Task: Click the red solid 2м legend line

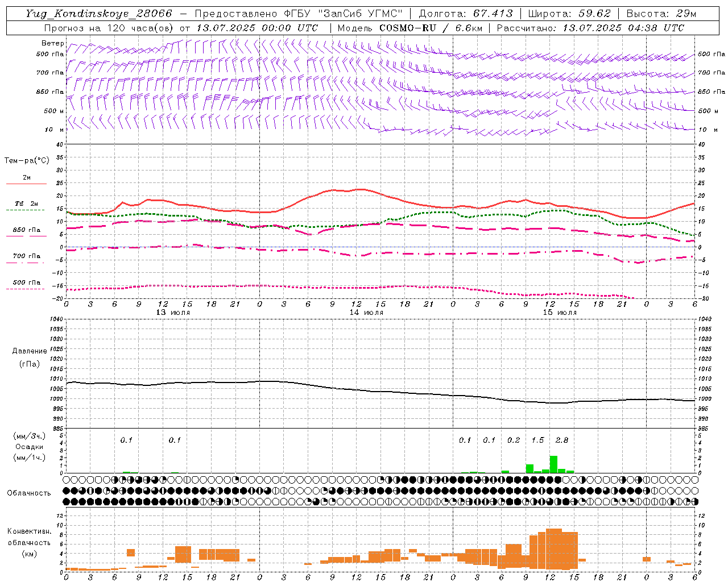Action: pyautogui.click(x=26, y=184)
